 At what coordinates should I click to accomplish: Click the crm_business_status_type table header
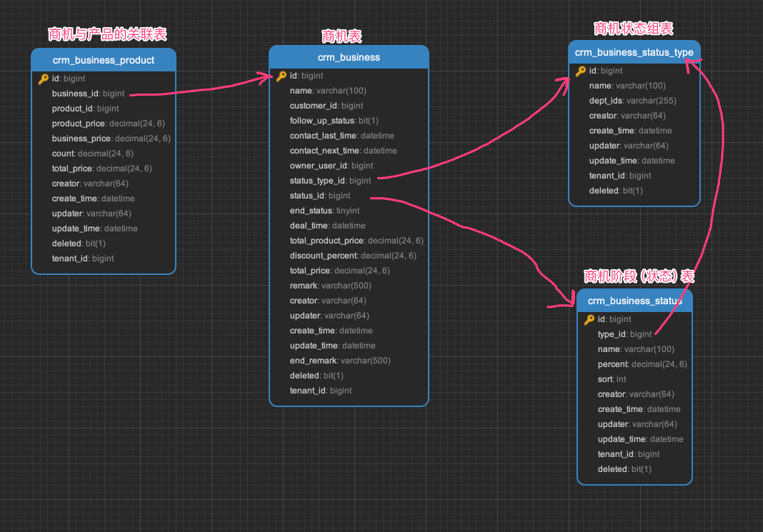[634, 52]
